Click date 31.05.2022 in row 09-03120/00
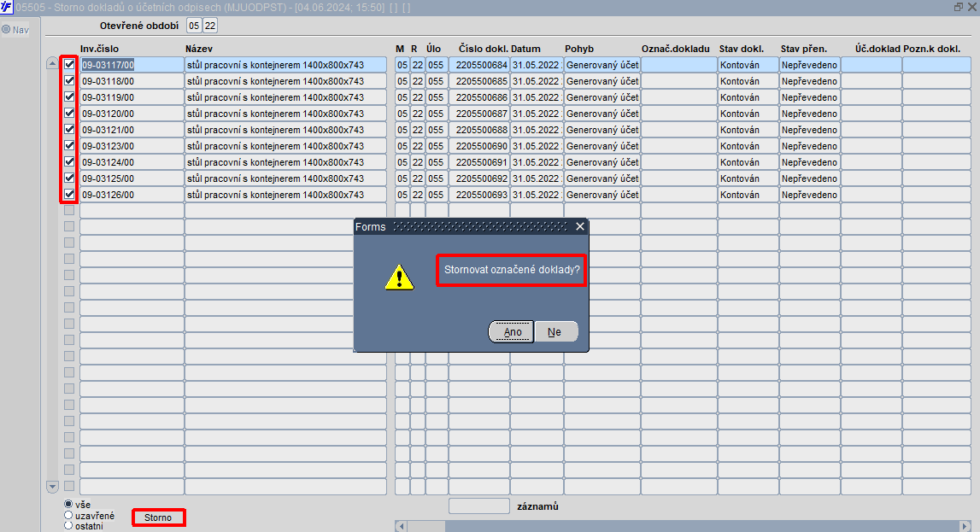980x532 pixels. [x=537, y=114]
